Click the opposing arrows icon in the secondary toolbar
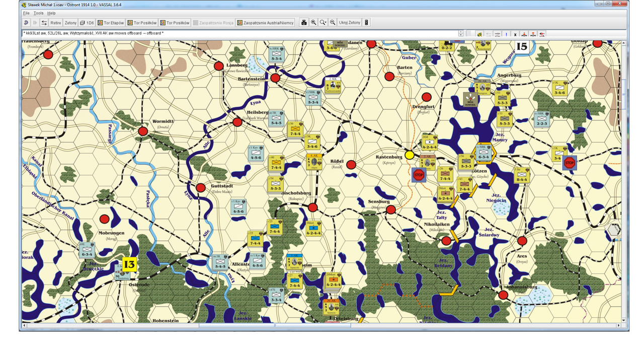The image size is (644, 359). tap(497, 34)
